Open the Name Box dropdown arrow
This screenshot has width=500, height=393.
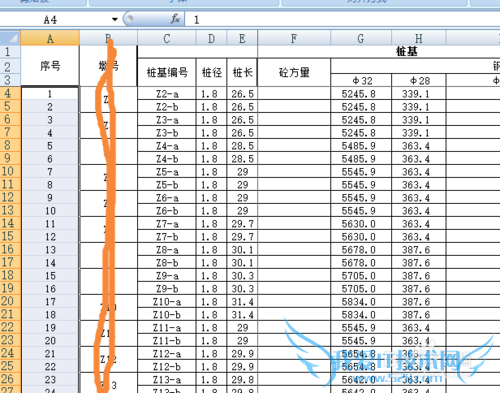coord(115,19)
